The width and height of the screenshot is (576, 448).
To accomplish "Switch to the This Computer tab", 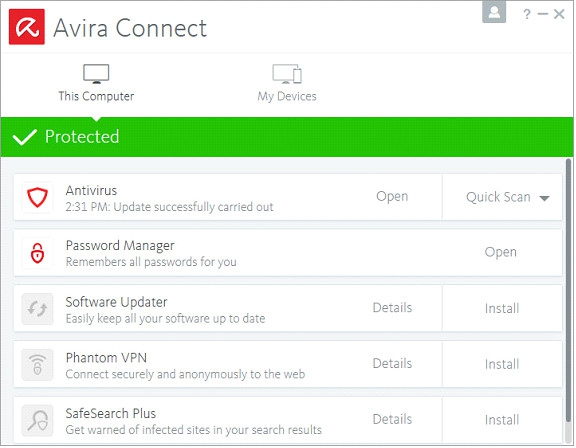I will coord(96,83).
